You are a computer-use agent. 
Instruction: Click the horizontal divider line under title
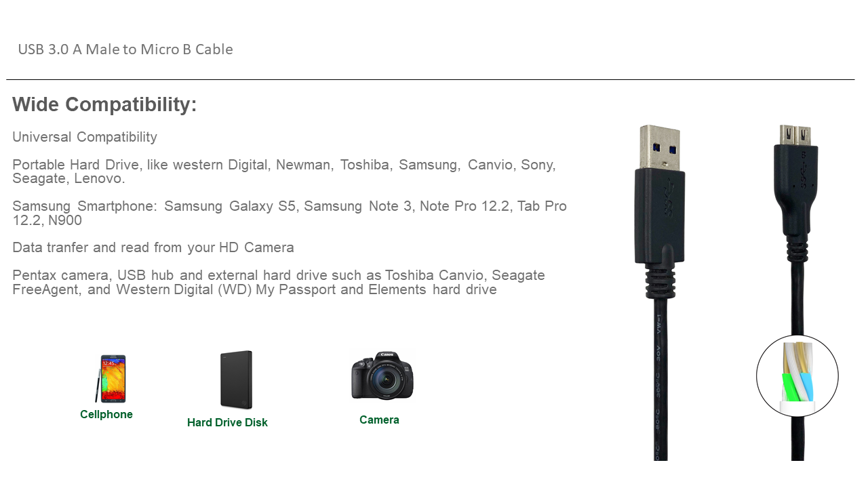click(431, 80)
